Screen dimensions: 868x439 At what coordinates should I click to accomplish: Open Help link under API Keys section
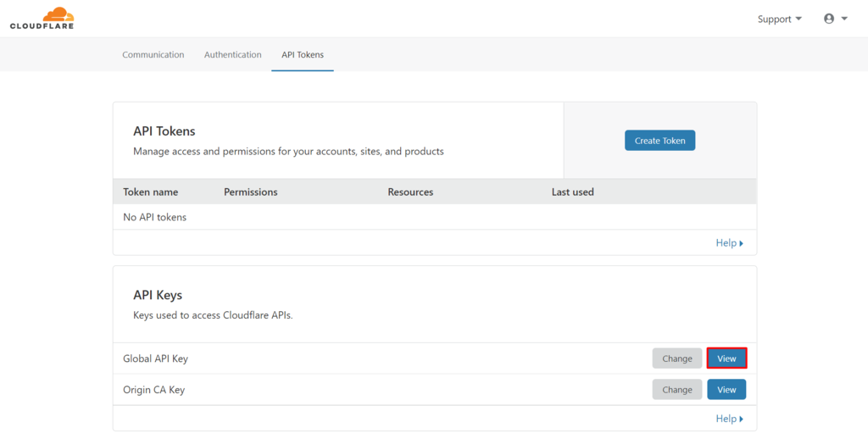730,419
